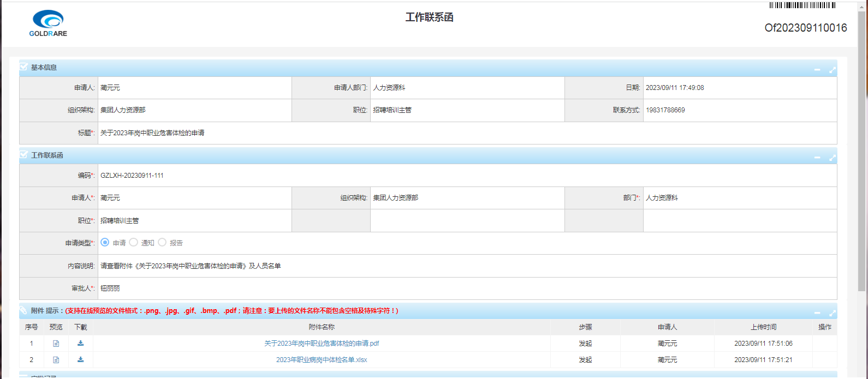This screenshot has height=379, width=868.
Task: Click the 附件名称 column header
Action: (322, 327)
